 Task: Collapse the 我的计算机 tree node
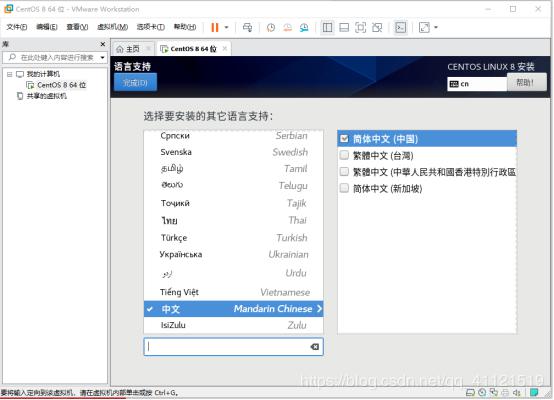coord(10,74)
